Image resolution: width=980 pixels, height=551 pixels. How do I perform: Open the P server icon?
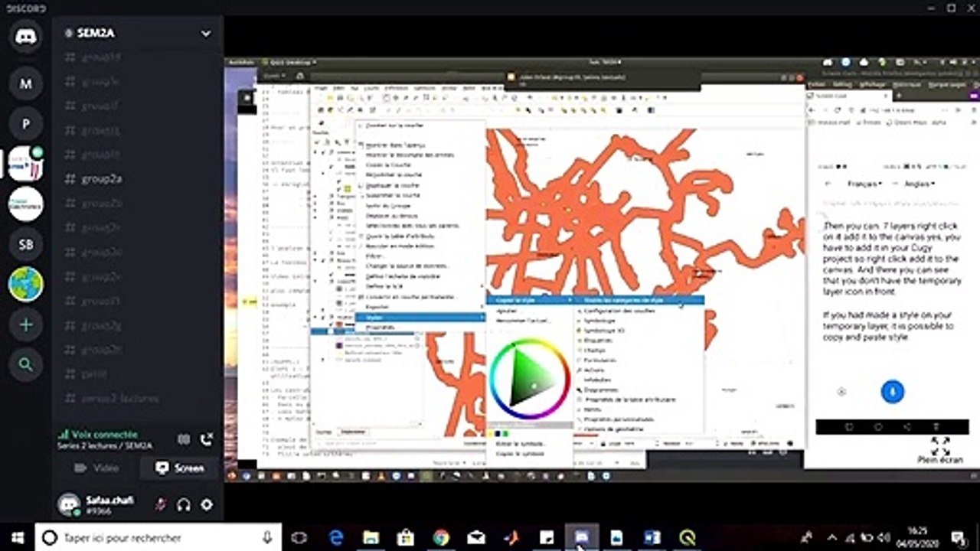click(x=26, y=124)
